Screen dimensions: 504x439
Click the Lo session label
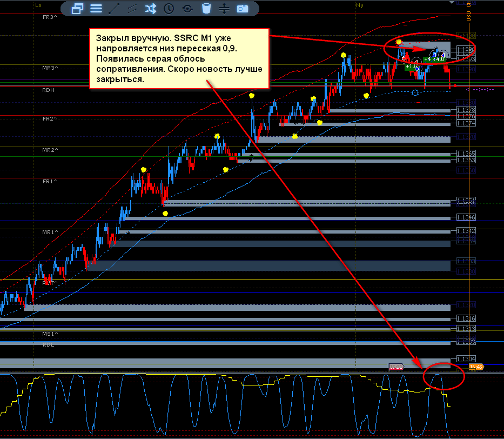(38, 5)
